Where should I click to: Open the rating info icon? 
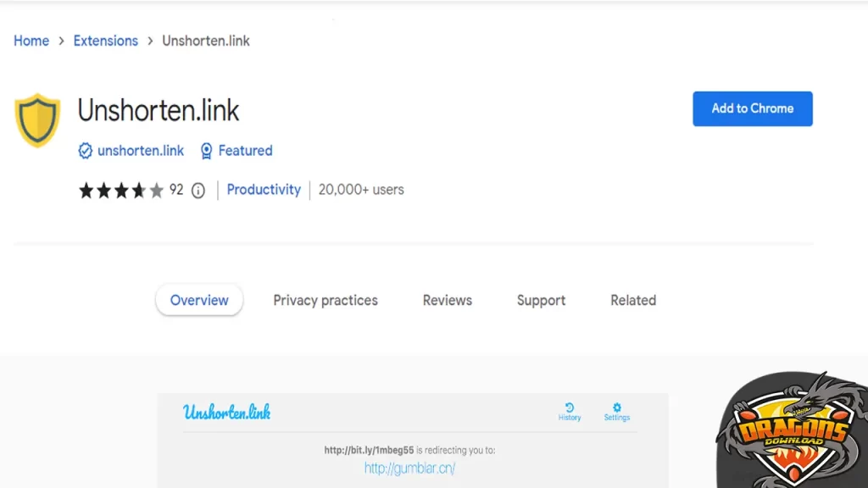(x=198, y=190)
